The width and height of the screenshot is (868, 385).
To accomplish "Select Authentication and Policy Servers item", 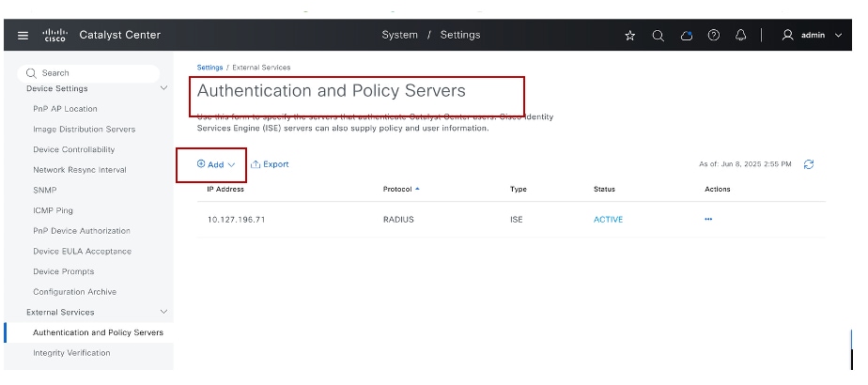I will 98,332.
